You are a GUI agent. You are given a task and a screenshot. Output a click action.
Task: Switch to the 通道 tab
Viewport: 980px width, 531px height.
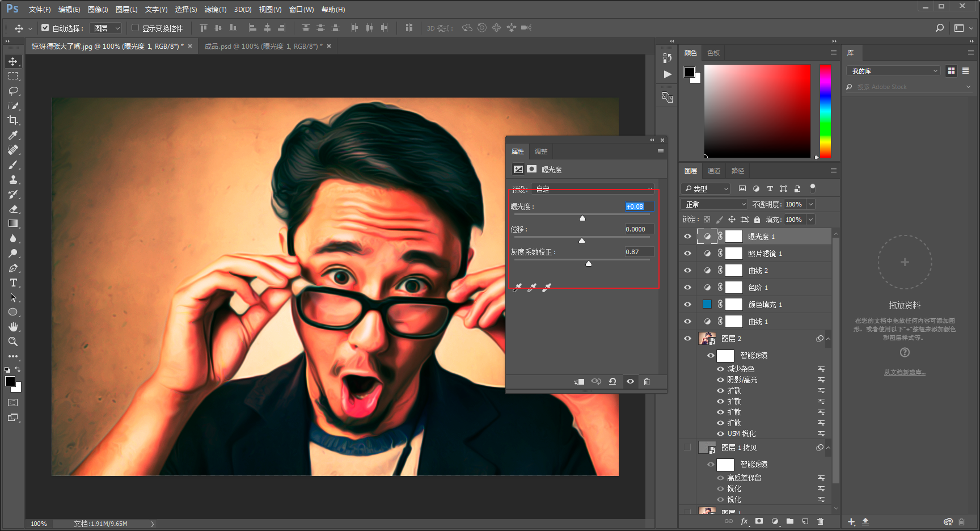pos(714,171)
